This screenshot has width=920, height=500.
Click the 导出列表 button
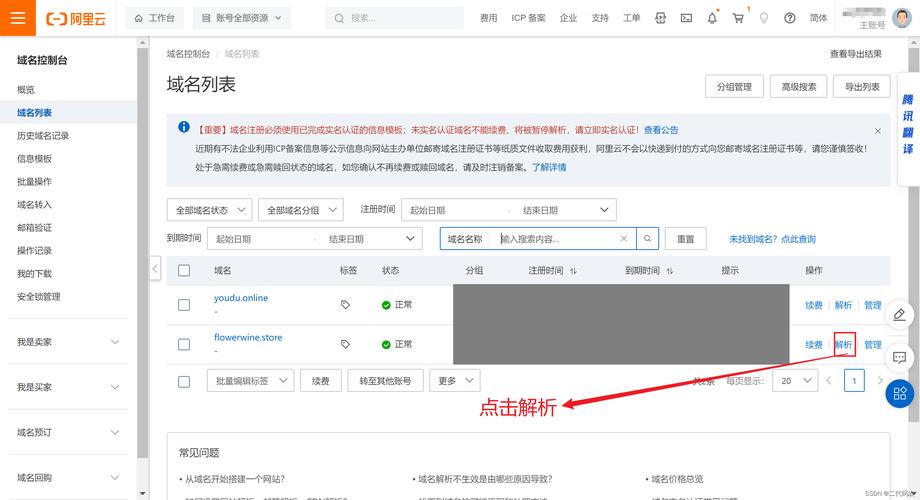pyautogui.click(x=862, y=87)
